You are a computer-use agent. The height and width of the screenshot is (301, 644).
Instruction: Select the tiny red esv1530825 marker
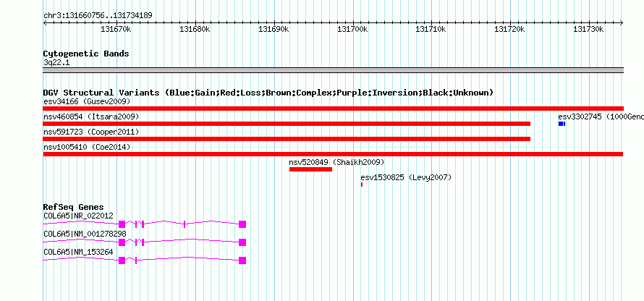click(362, 185)
